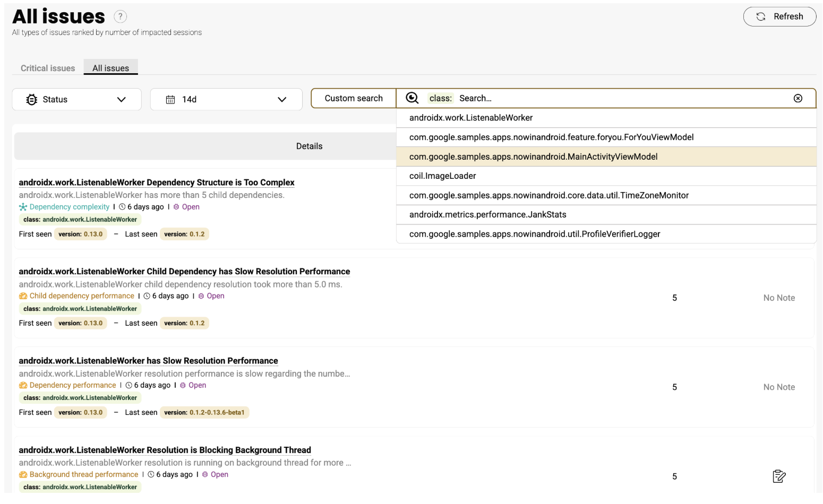The image size is (823, 504).
Task: Click Open status of Dependency Structure issue
Action: click(186, 207)
